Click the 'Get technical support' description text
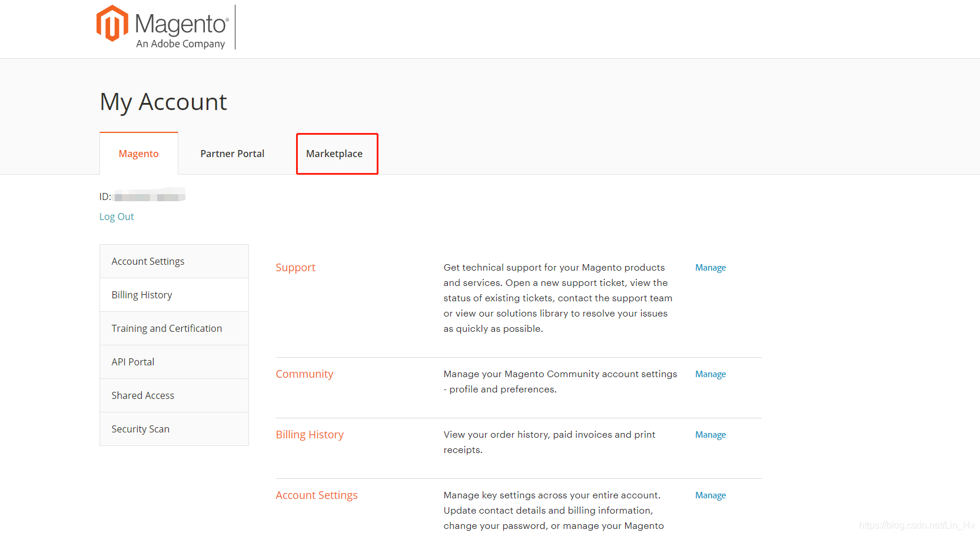This screenshot has width=980, height=536. pos(558,298)
